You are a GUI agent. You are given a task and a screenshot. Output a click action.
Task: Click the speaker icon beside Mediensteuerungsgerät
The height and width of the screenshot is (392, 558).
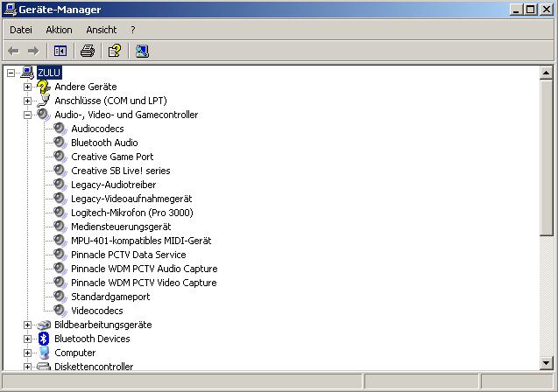(60, 227)
